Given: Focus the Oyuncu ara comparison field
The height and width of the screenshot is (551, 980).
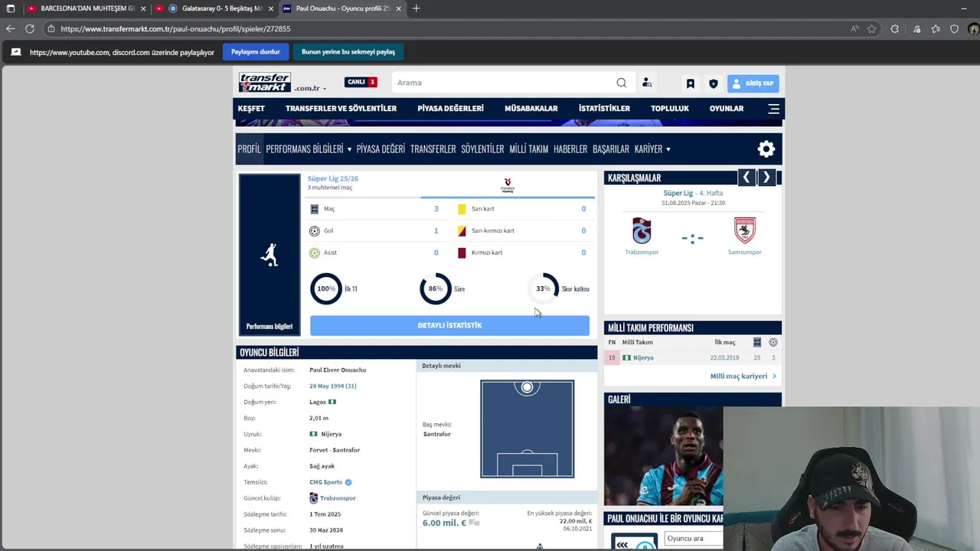Looking at the screenshot, I should [694, 539].
